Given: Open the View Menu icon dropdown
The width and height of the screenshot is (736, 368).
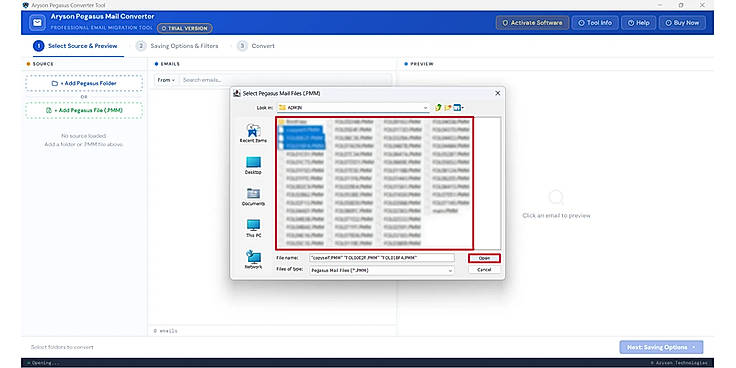Looking at the screenshot, I should [x=459, y=107].
